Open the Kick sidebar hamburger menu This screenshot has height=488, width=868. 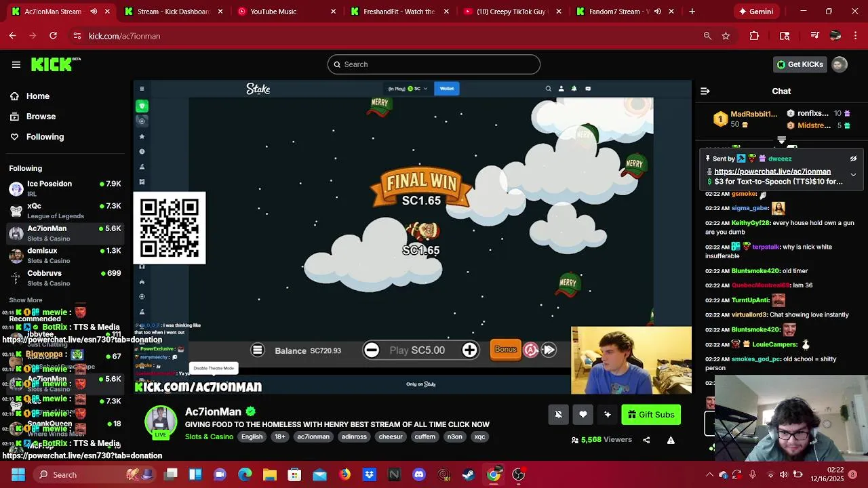[x=16, y=64]
